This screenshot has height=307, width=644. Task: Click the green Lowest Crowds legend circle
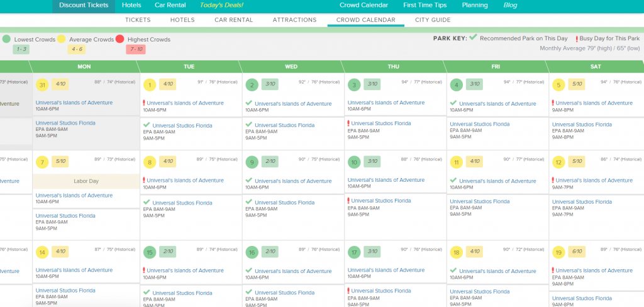click(x=6, y=39)
